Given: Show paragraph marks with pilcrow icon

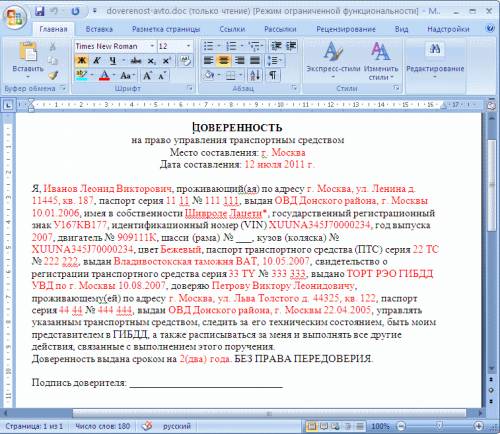Looking at the screenshot, I should [x=273, y=75].
